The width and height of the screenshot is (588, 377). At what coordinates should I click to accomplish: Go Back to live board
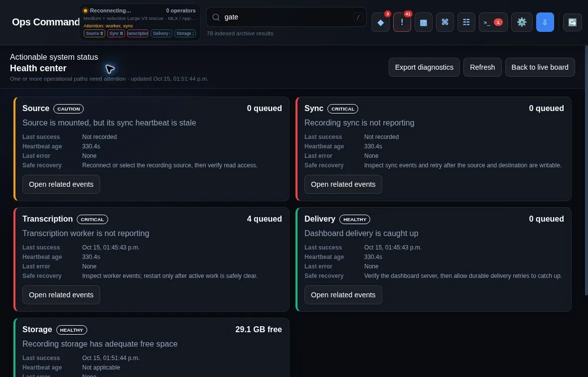pos(540,67)
